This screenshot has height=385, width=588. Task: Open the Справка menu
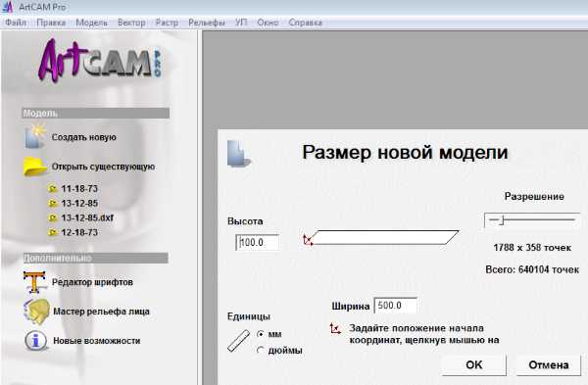[x=305, y=23]
